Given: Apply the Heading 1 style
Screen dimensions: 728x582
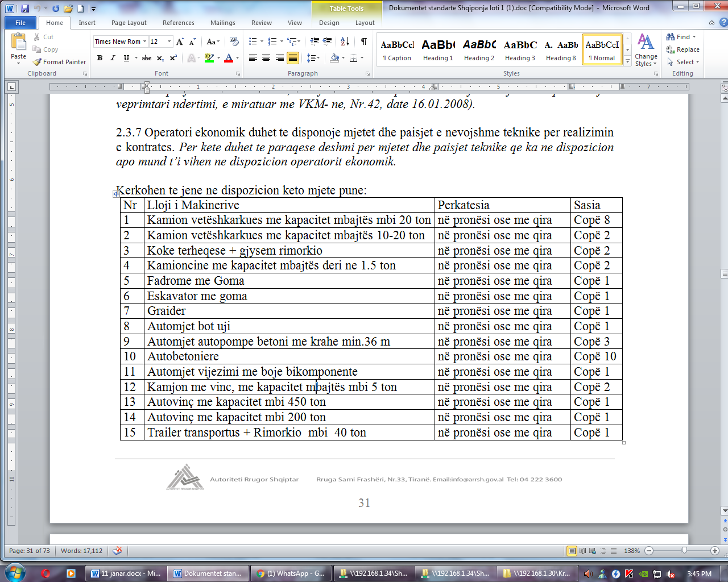Looking at the screenshot, I should (438, 50).
